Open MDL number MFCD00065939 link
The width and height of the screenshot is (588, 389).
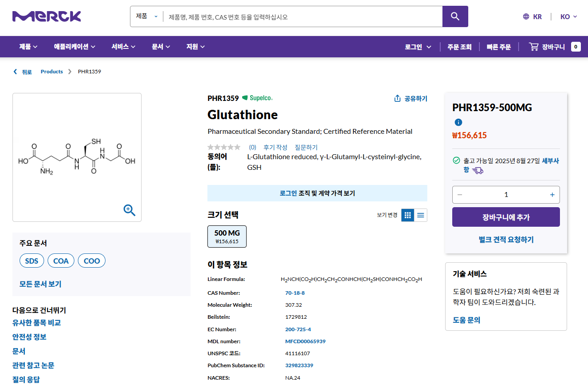305,341
